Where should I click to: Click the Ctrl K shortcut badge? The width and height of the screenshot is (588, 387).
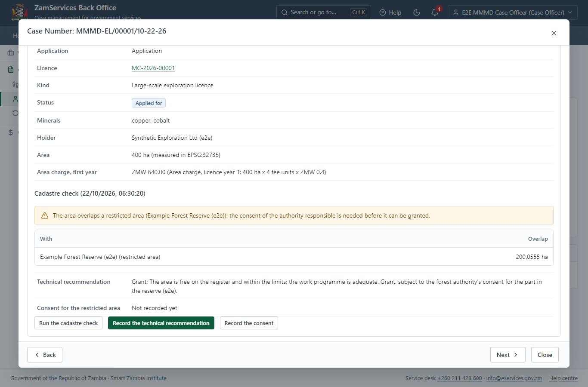(x=359, y=12)
